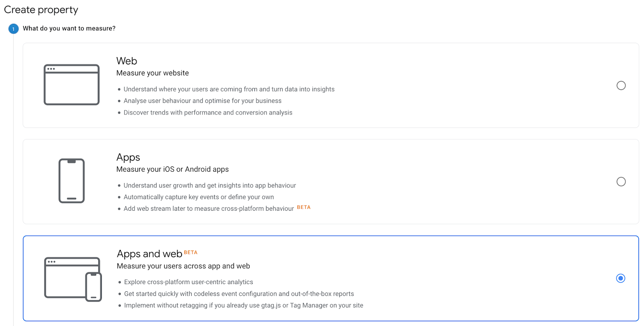The height and width of the screenshot is (326, 644).
Task: Click the Create property page title
Action: pos(41,10)
